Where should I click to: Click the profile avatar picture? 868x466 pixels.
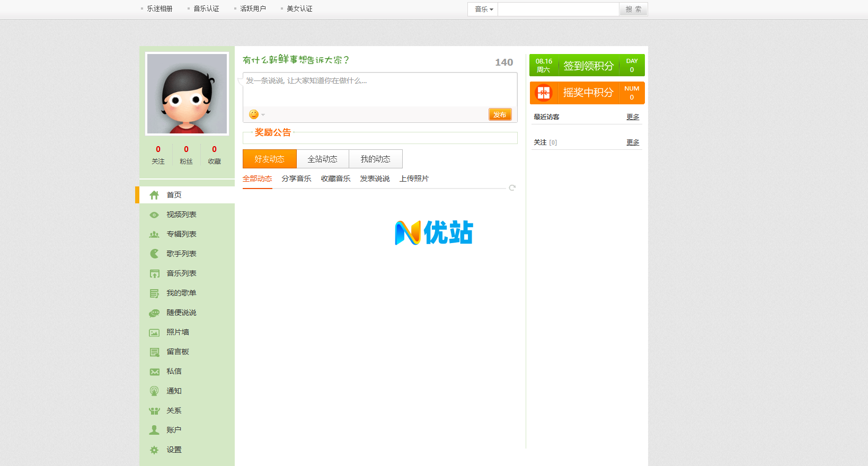coord(187,94)
